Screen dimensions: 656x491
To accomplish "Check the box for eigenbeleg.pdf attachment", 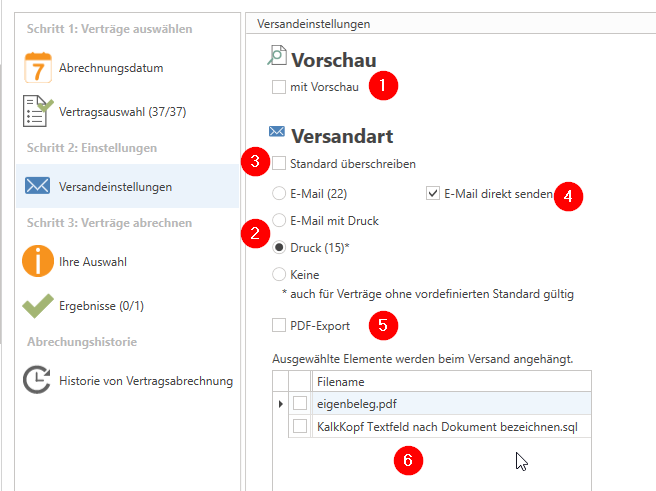I will click(300, 402).
